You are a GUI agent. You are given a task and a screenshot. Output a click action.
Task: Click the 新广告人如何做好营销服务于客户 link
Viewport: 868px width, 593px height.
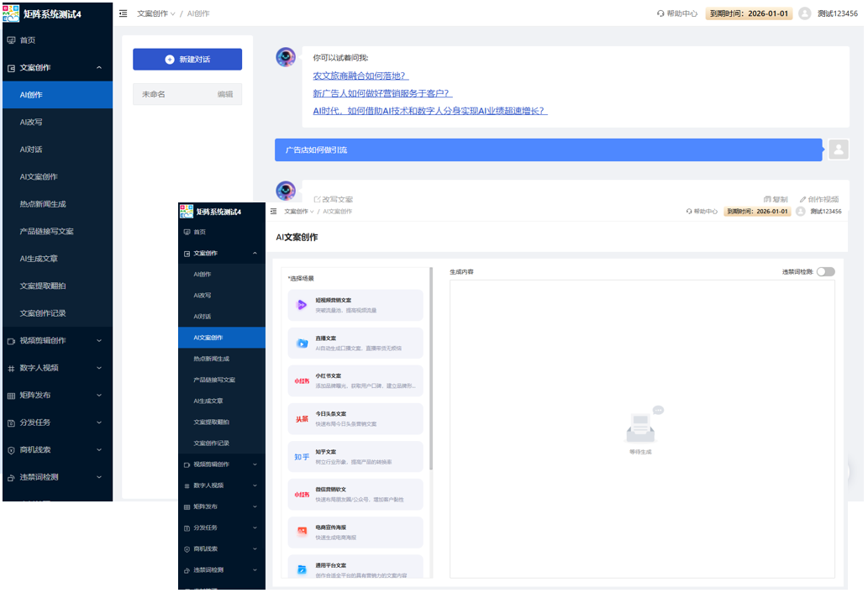(x=382, y=93)
